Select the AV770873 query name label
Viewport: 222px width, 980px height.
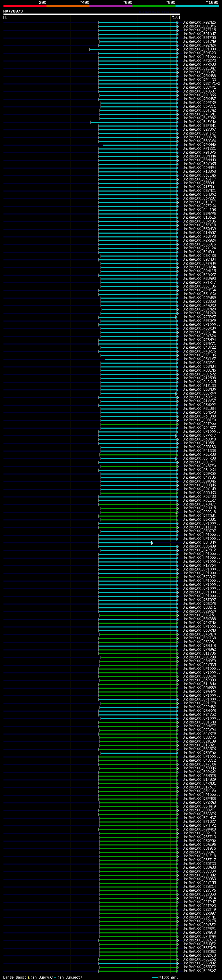[13, 11]
